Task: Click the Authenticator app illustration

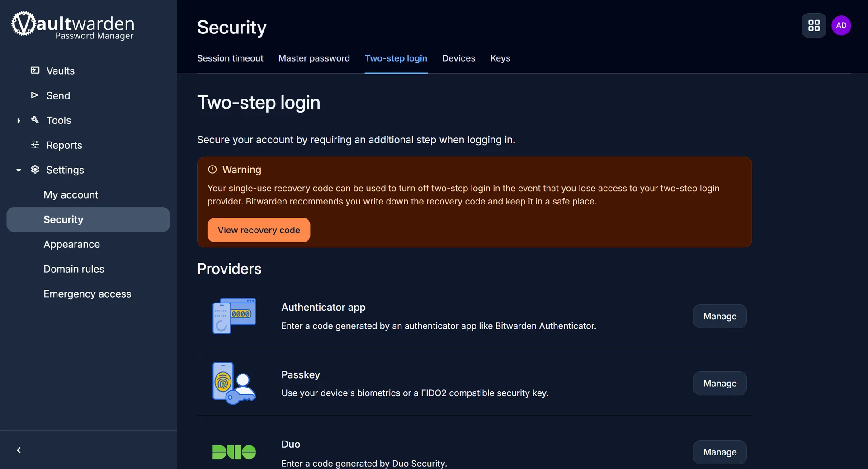Action: (234, 316)
